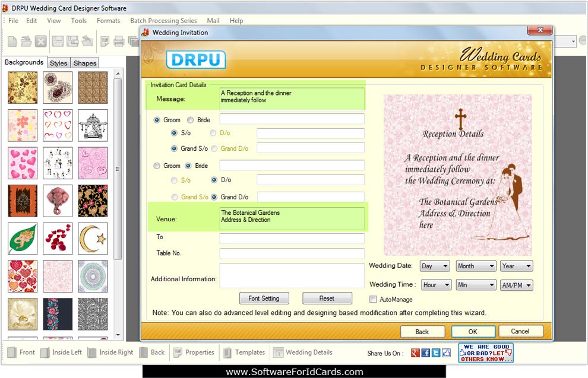Switch to the Styles tab

click(x=58, y=63)
